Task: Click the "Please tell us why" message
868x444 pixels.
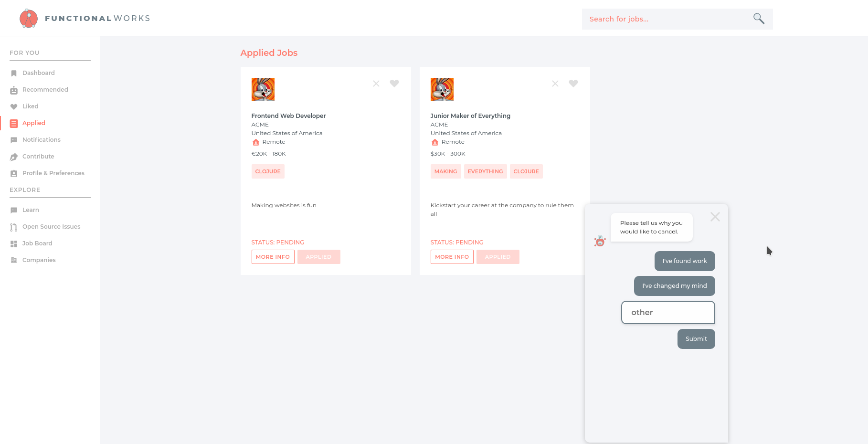Action: (652, 227)
